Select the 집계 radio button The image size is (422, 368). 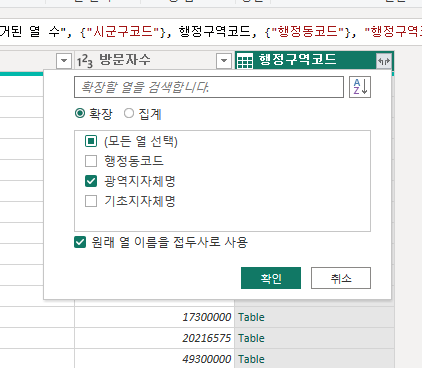(129, 113)
